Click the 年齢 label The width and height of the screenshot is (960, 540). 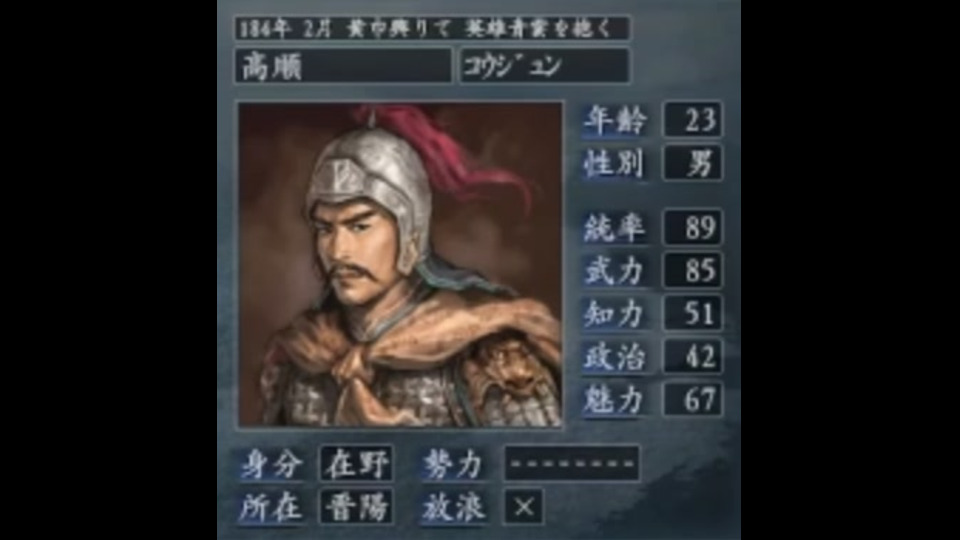614,120
